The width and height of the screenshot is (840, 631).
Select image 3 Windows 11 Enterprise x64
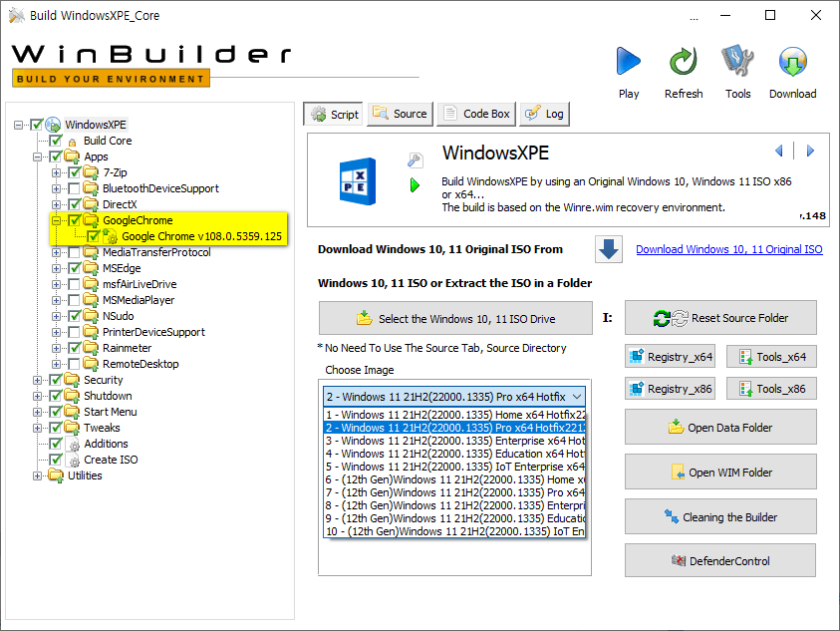(454, 441)
